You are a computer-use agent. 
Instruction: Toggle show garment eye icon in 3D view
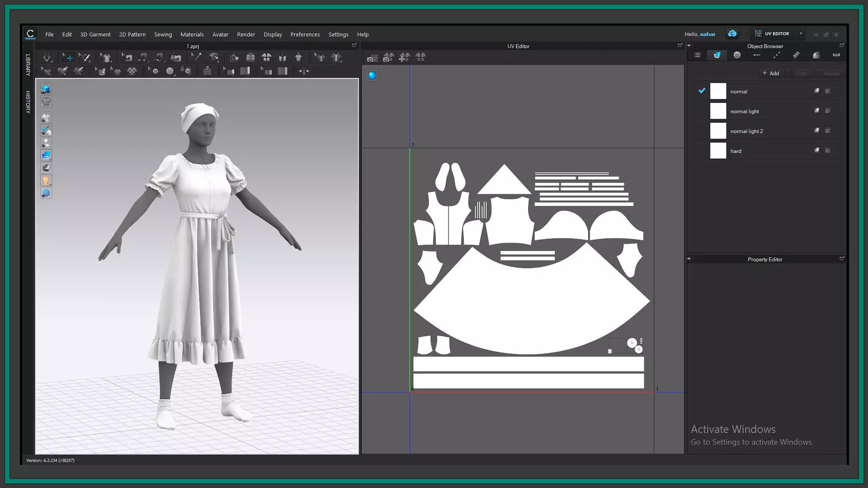click(x=46, y=118)
